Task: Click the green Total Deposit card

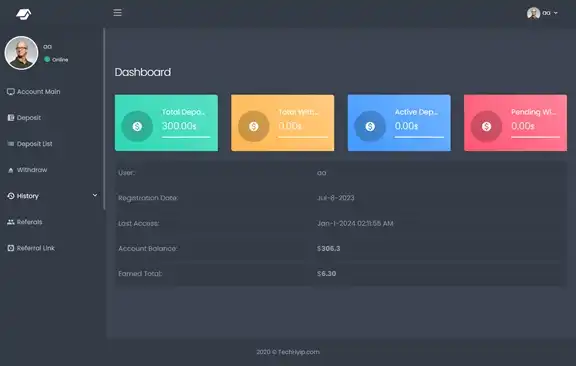Action: click(x=166, y=123)
